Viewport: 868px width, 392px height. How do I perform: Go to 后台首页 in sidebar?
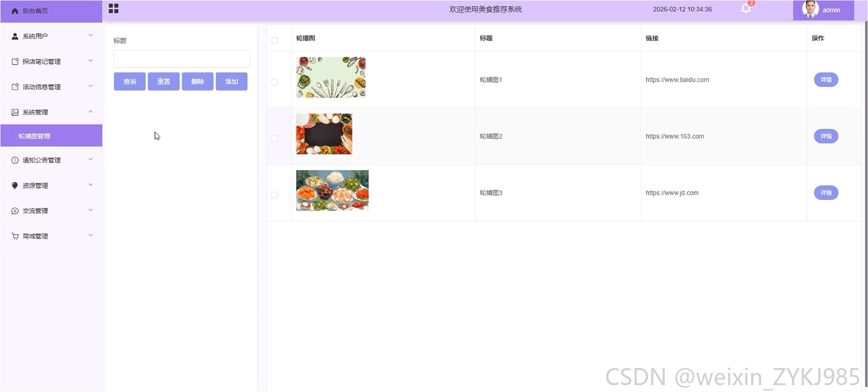point(51,11)
